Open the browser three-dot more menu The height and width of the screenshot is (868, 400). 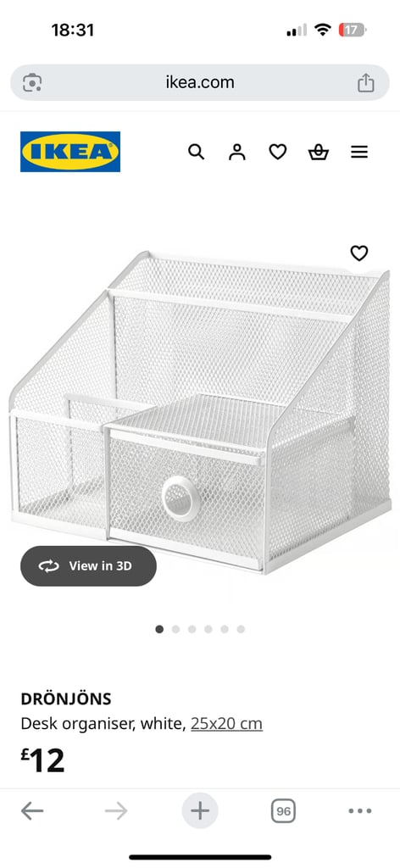pos(359,811)
